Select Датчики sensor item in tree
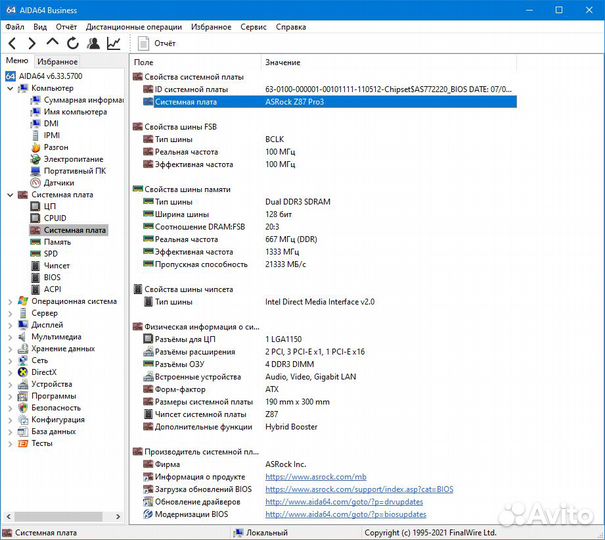 (58, 183)
